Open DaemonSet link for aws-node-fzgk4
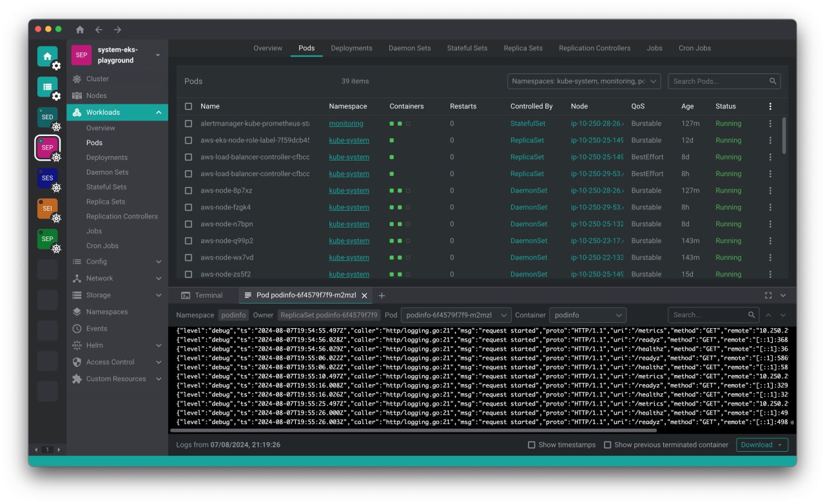825x504 pixels. (x=529, y=208)
